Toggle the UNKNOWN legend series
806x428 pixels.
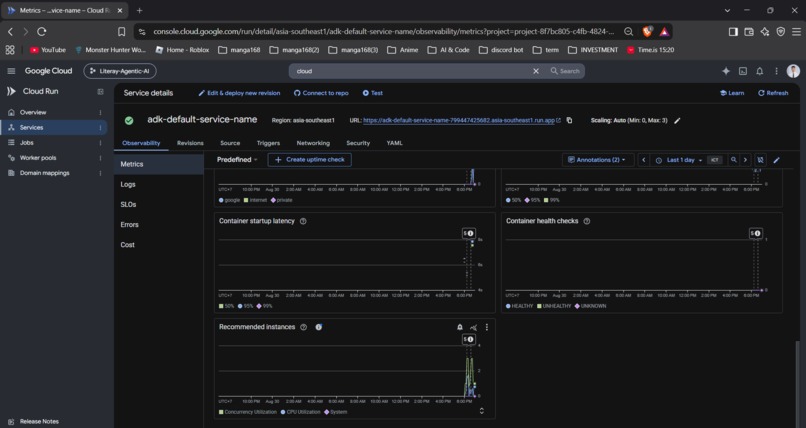[590, 306]
